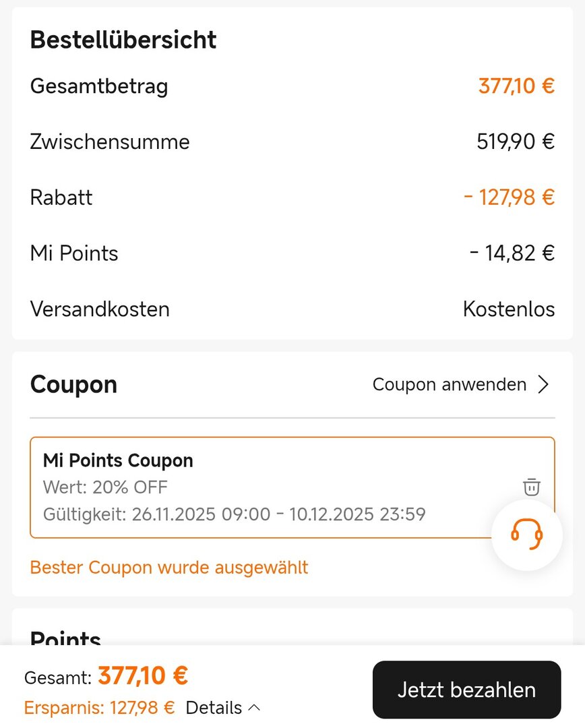Click the Coupon section heading
This screenshot has width=585, height=728.
[x=73, y=384]
